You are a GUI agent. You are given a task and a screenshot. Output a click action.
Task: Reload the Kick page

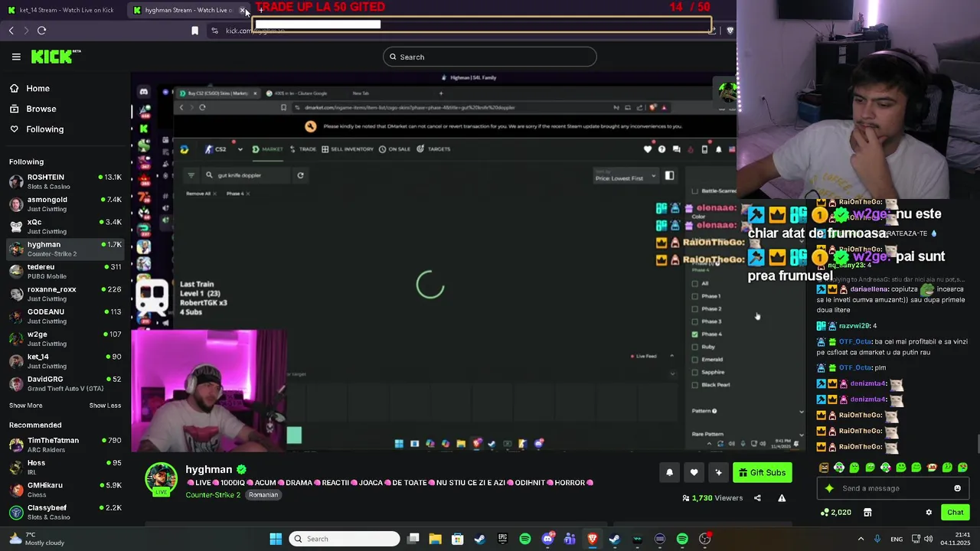[x=42, y=31]
